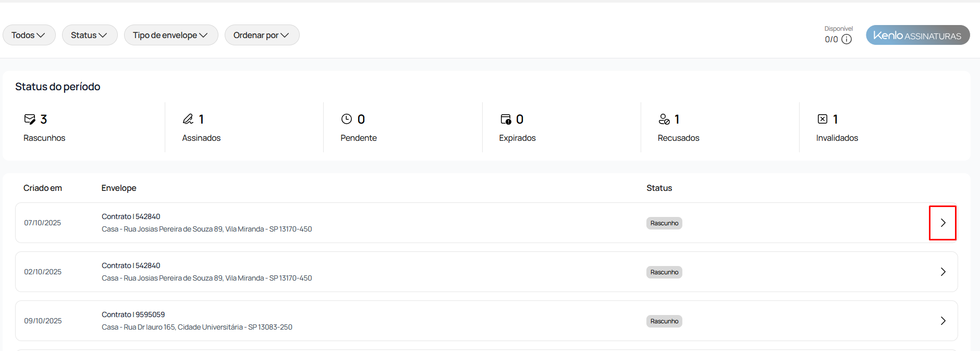
Task: Expand the Status filter dropdown
Action: 89,35
